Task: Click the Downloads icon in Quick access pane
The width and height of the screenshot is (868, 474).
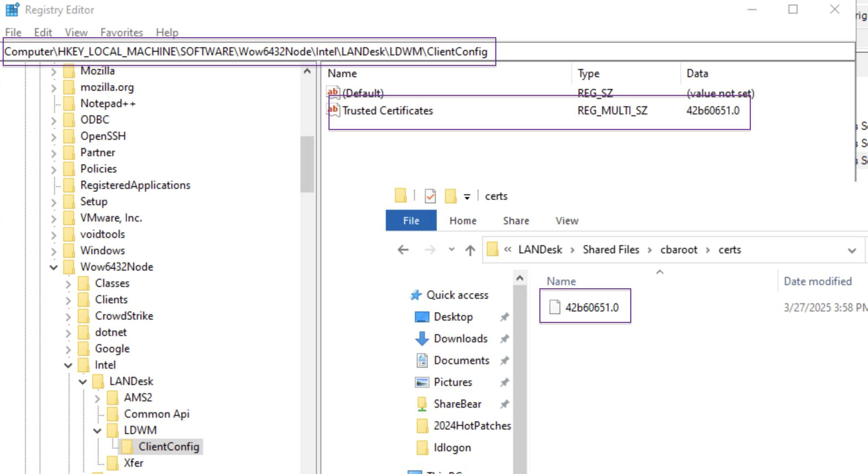Action: (x=422, y=338)
